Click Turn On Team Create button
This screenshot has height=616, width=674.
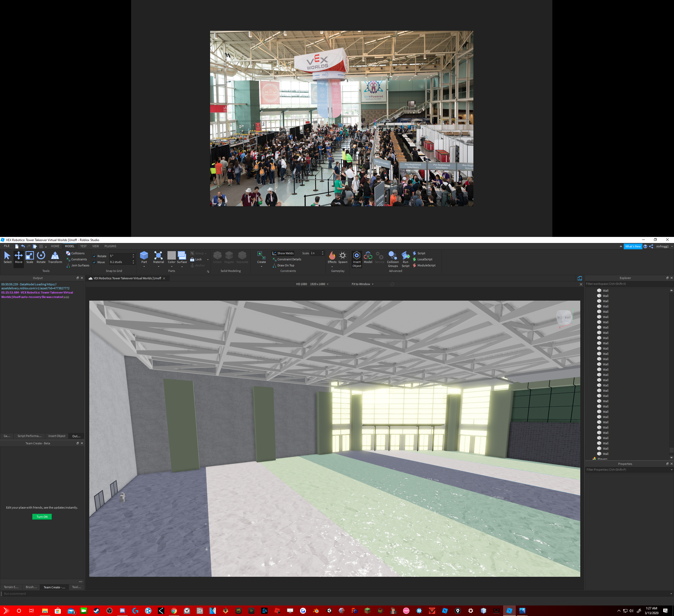pos(41,517)
